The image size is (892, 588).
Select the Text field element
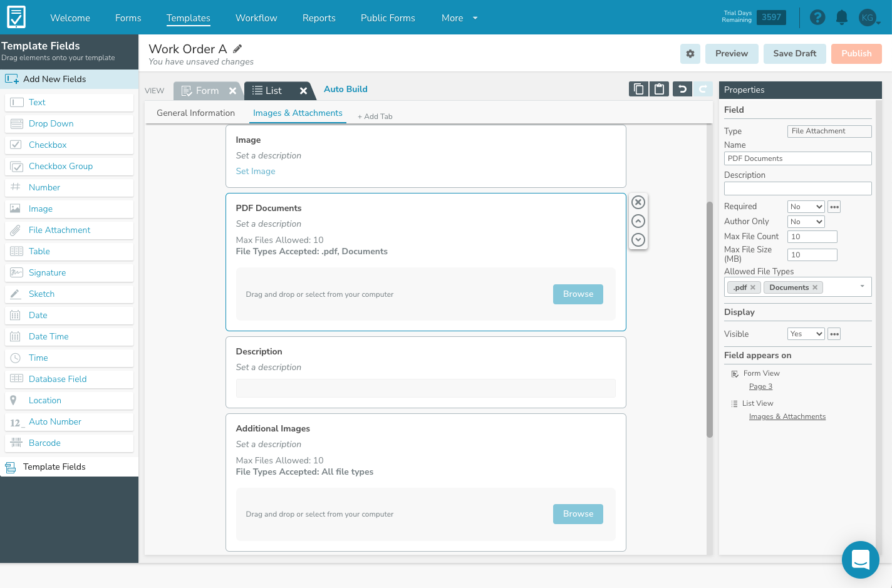coord(69,102)
